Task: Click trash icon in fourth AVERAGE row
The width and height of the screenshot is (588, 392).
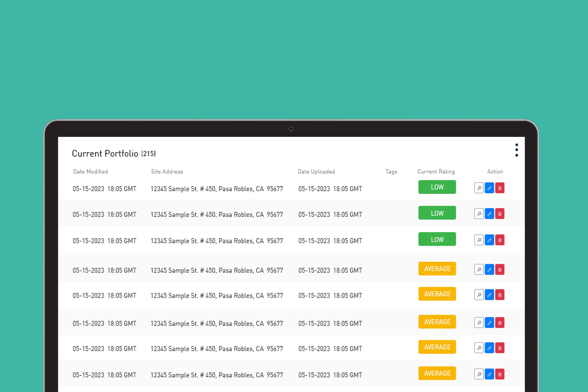Action: coord(500,348)
